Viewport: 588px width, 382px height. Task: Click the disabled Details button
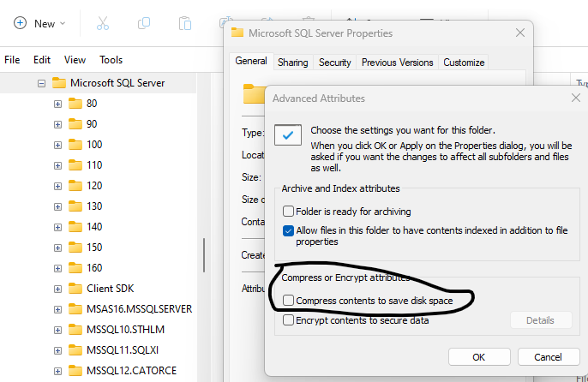point(540,320)
